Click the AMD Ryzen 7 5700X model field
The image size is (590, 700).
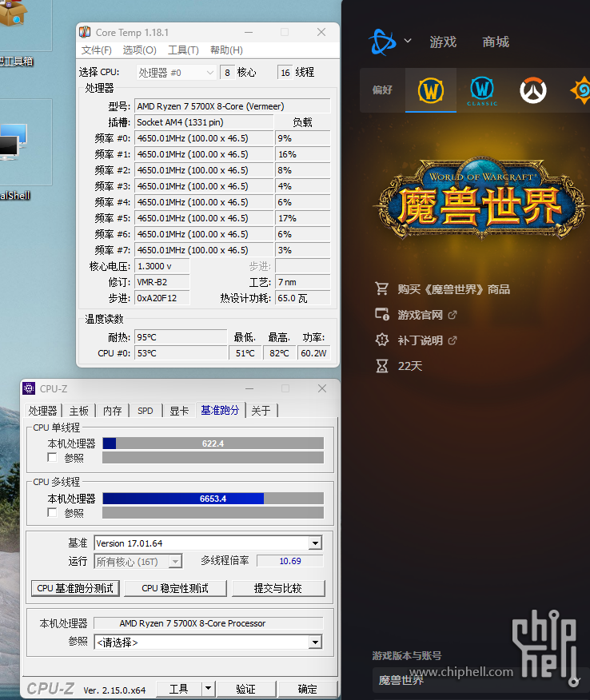point(233,106)
